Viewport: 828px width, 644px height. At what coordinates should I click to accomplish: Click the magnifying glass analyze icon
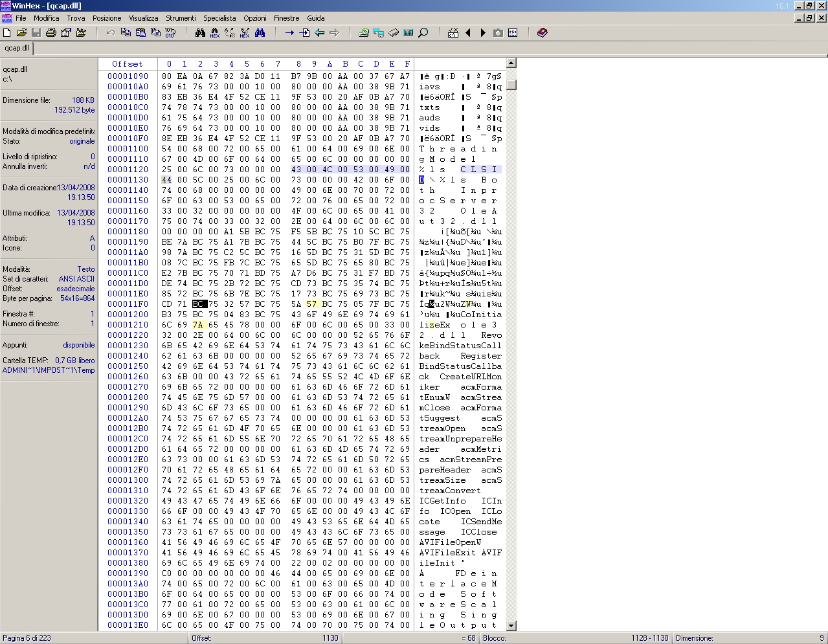(x=423, y=32)
